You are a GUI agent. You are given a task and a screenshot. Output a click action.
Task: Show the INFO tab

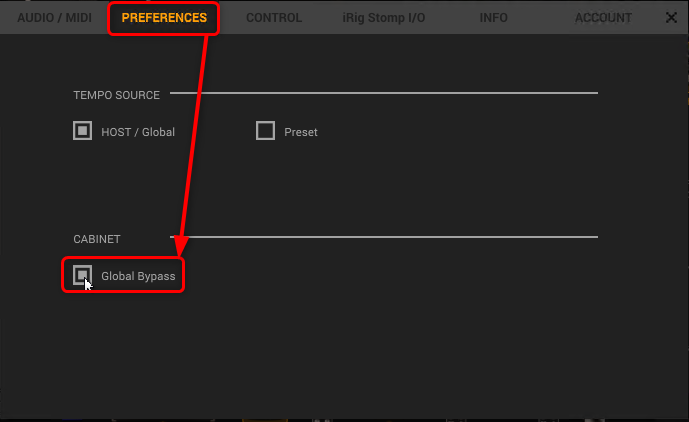tap(493, 18)
